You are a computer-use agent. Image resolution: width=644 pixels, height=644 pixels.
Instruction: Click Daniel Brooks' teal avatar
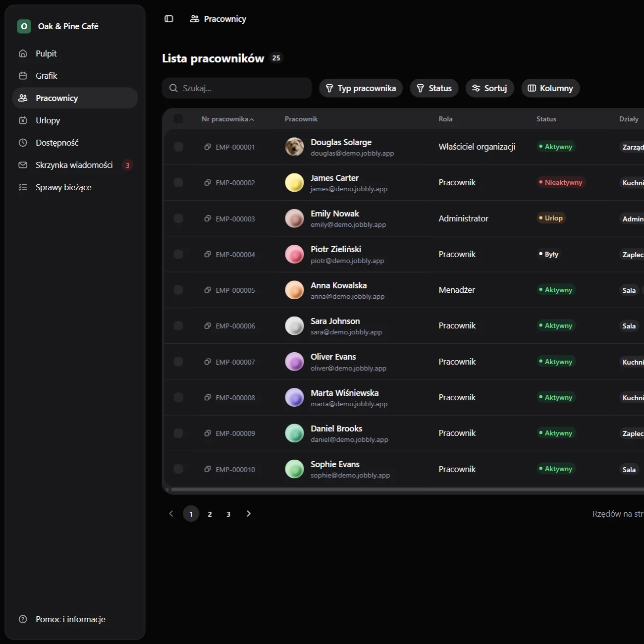[x=294, y=433]
